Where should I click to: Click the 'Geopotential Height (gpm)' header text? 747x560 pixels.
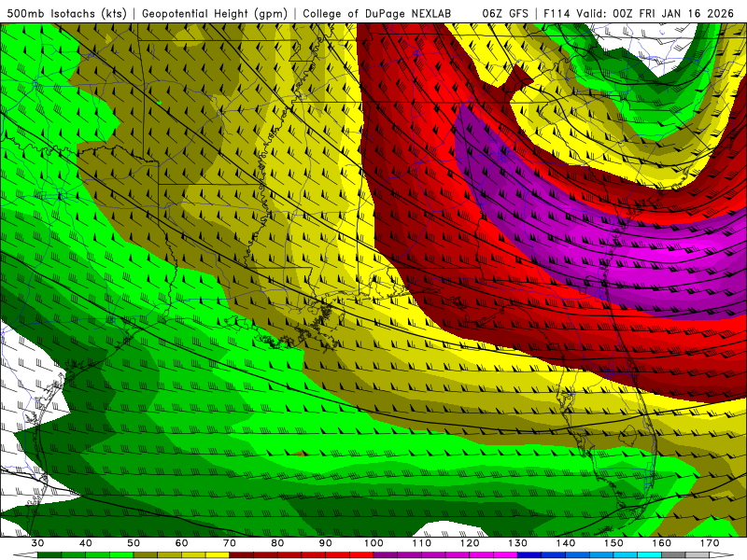click(215, 14)
